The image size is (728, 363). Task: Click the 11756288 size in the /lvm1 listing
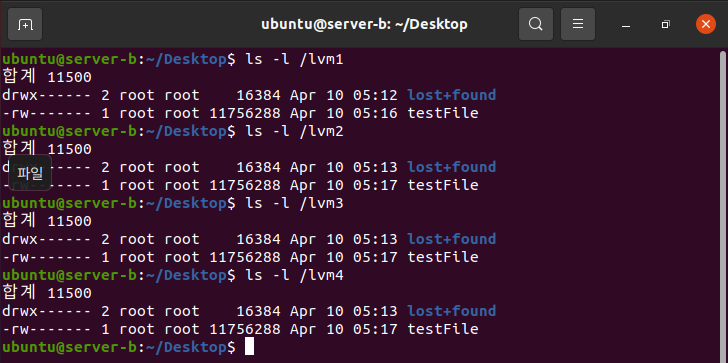pos(245,113)
